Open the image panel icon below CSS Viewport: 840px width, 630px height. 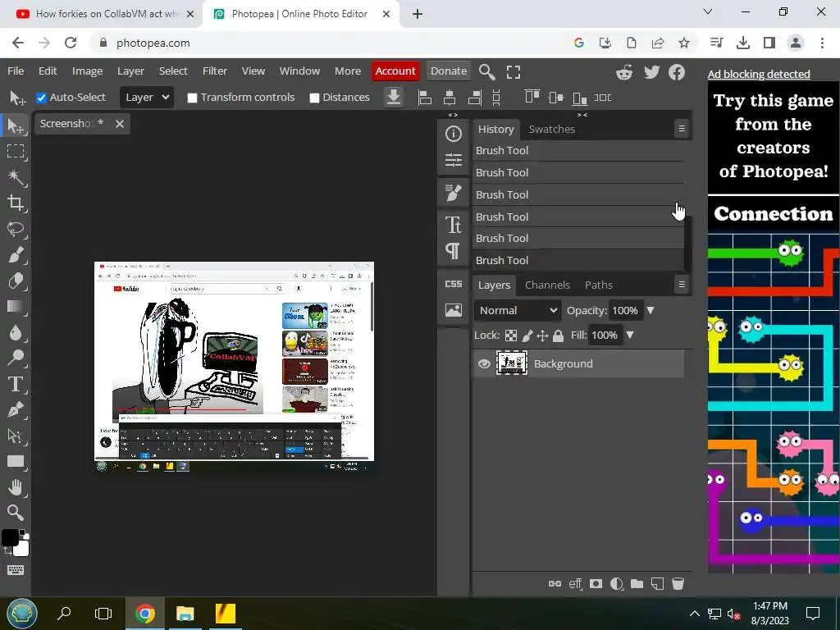(453, 309)
